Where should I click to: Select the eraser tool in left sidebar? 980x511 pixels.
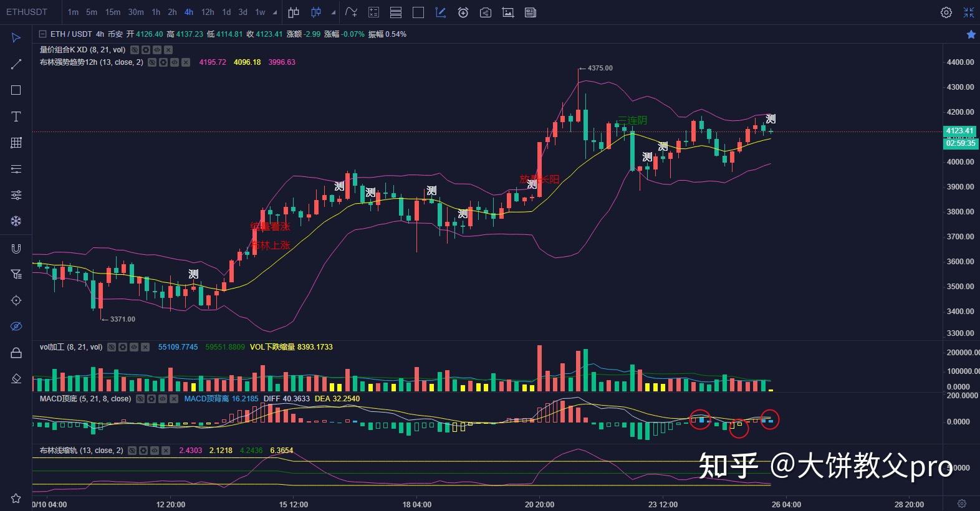pyautogui.click(x=16, y=378)
